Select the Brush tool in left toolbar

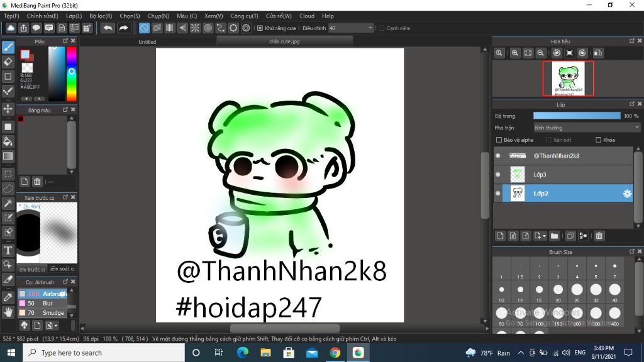click(x=8, y=47)
